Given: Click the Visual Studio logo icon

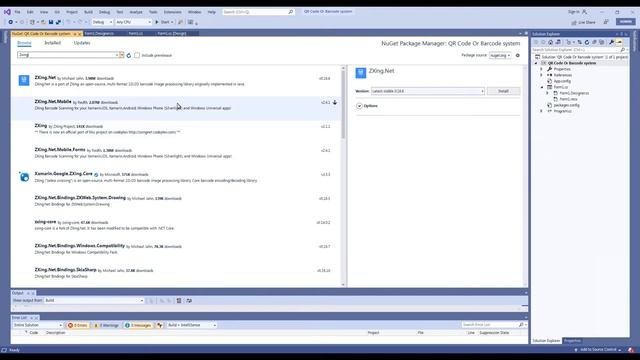Looking at the screenshot, I should pos(7,12).
